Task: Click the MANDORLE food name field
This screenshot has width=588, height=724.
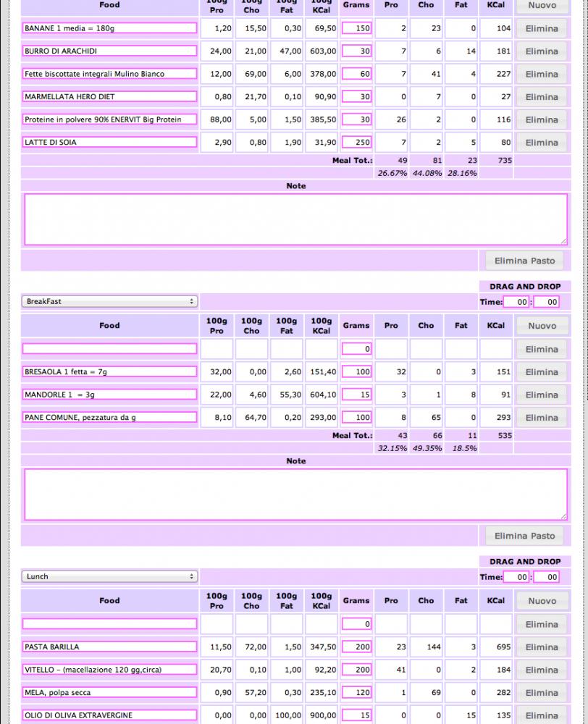Action: coord(110,395)
